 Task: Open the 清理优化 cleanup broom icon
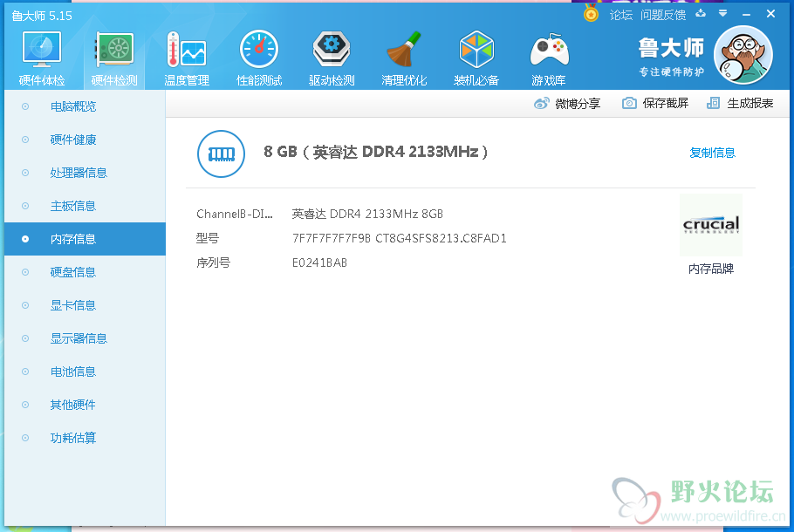coord(404,58)
